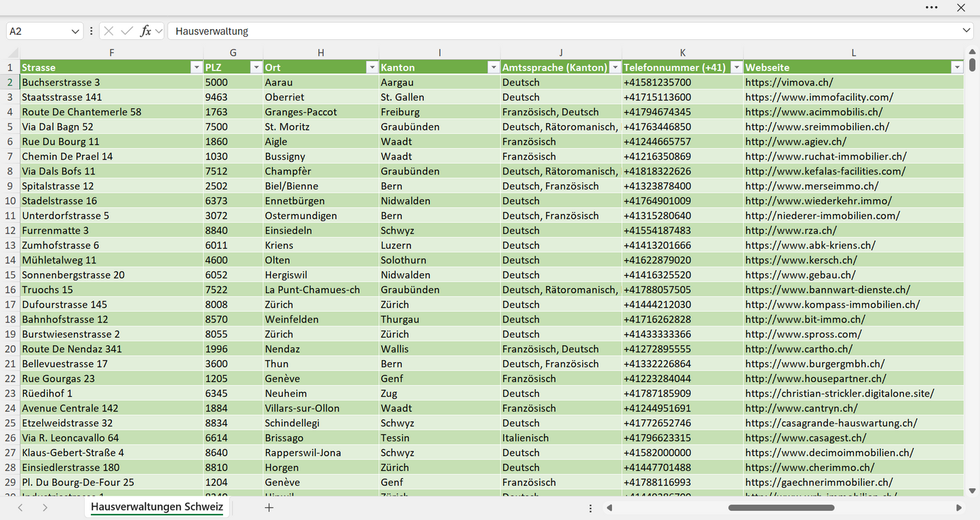Open the https://www.acimmobilis.ch/ link
The width and height of the screenshot is (980, 520).
click(x=814, y=112)
